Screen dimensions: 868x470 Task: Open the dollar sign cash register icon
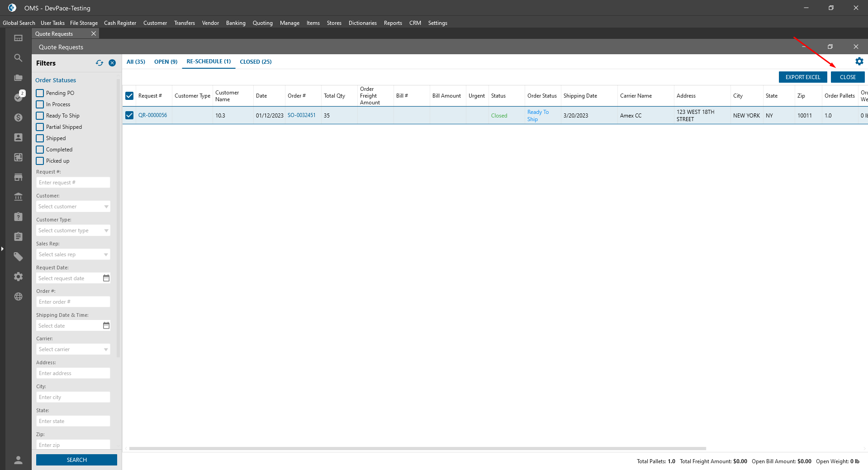(18, 117)
